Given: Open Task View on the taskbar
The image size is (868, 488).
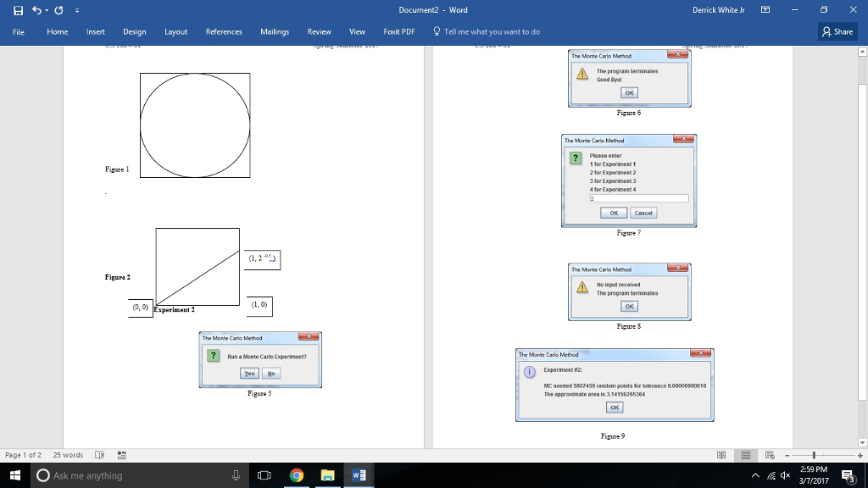Looking at the screenshot, I should pos(264,475).
